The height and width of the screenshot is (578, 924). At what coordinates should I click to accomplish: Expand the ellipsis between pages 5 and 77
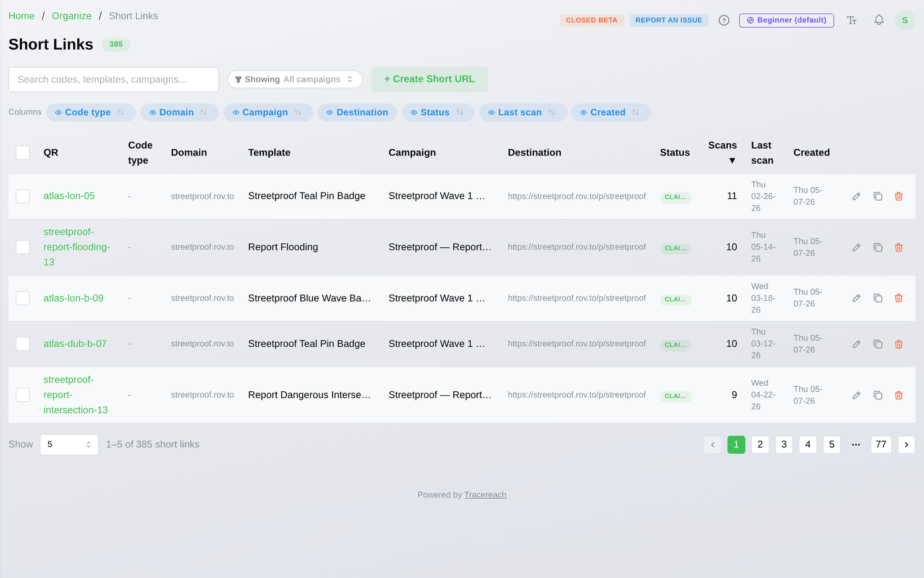(856, 444)
